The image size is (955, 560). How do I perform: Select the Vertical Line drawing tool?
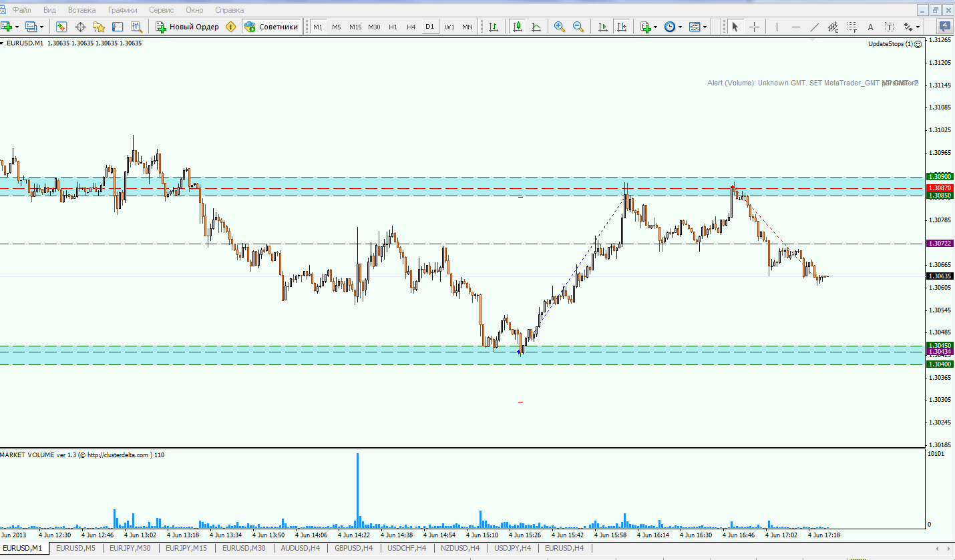[x=777, y=27]
